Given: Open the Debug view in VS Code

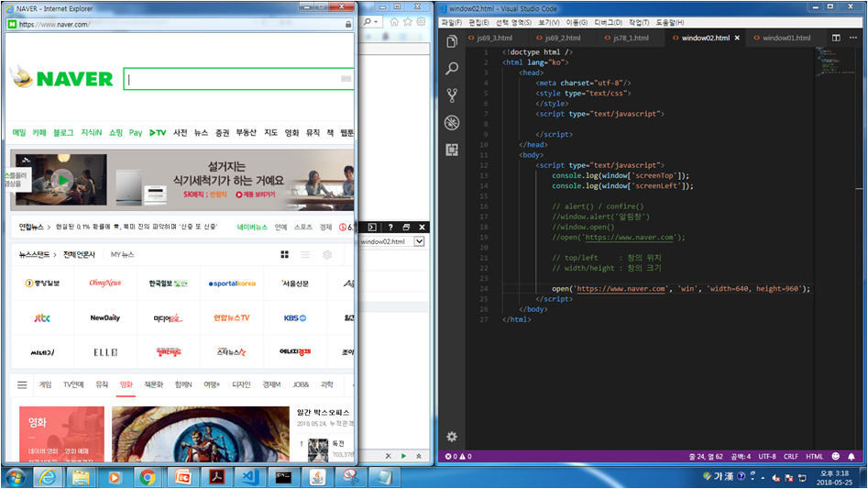Looking at the screenshot, I should pos(452,122).
